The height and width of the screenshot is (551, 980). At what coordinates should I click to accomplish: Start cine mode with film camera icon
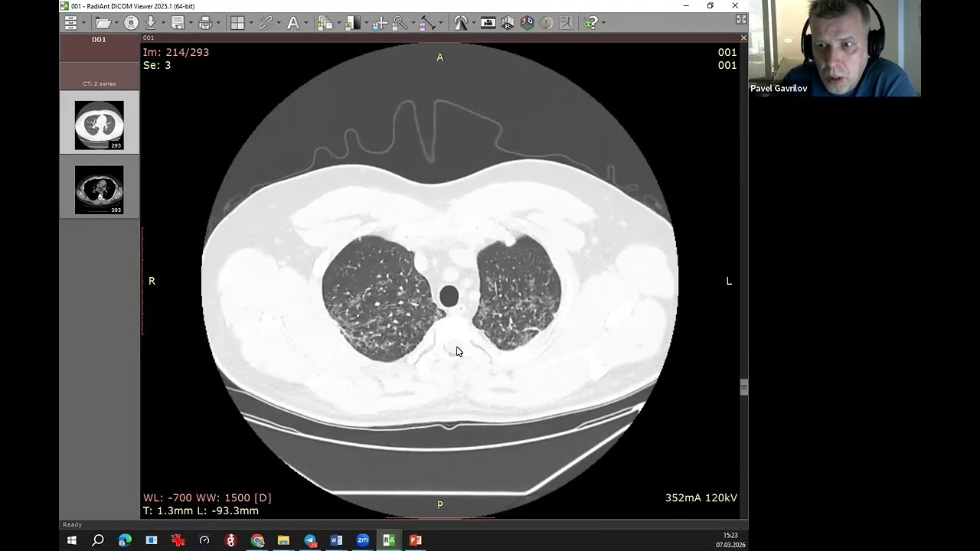pos(488,23)
